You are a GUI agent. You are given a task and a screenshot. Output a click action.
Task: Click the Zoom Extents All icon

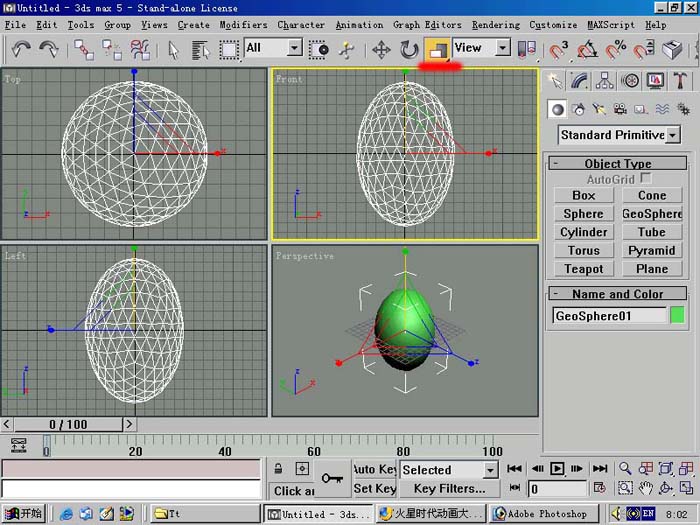pyautogui.click(x=686, y=469)
